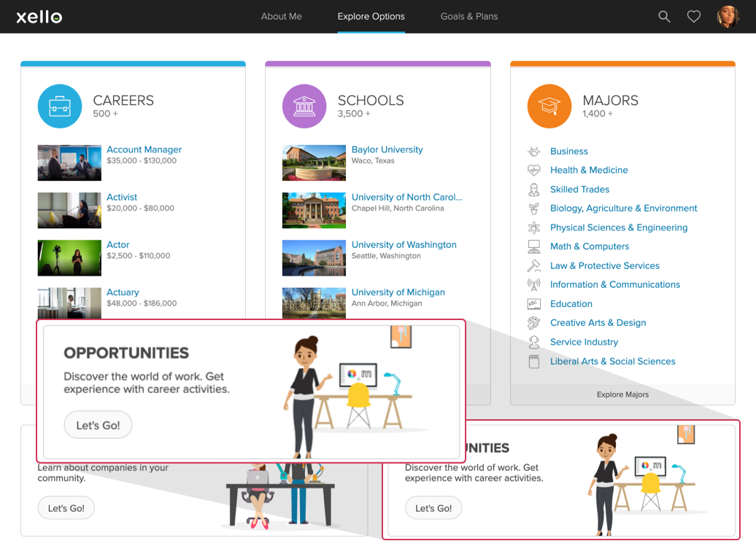Screen dimensions: 756x541
Task: Click the purple Schools building icon
Action: pos(304,106)
